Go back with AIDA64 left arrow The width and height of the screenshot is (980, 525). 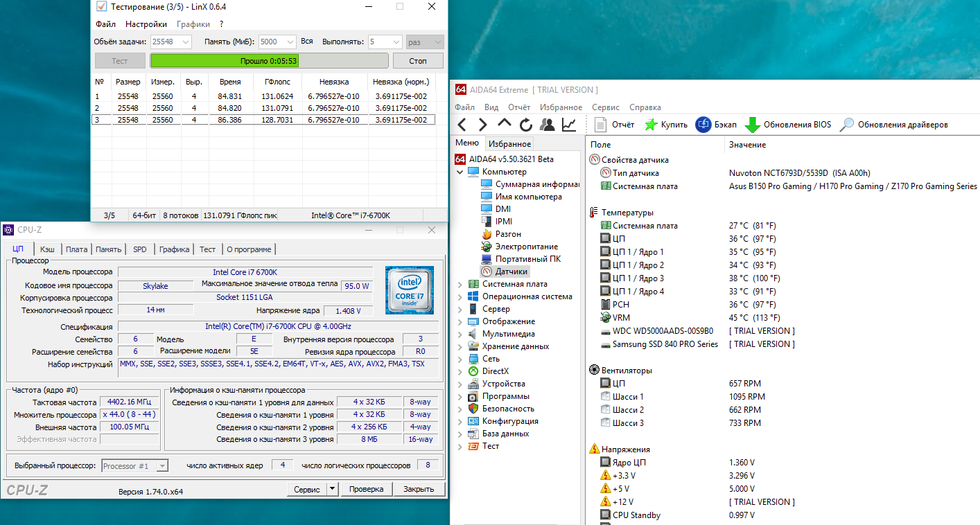coord(462,125)
